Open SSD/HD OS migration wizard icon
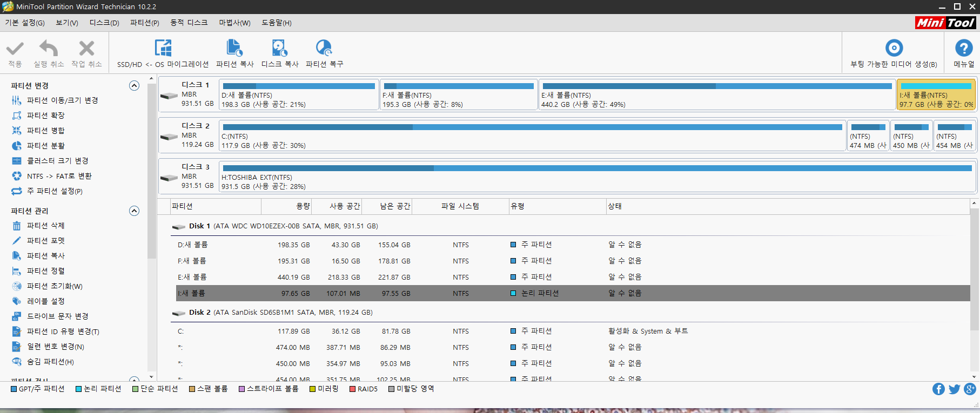 point(163,48)
